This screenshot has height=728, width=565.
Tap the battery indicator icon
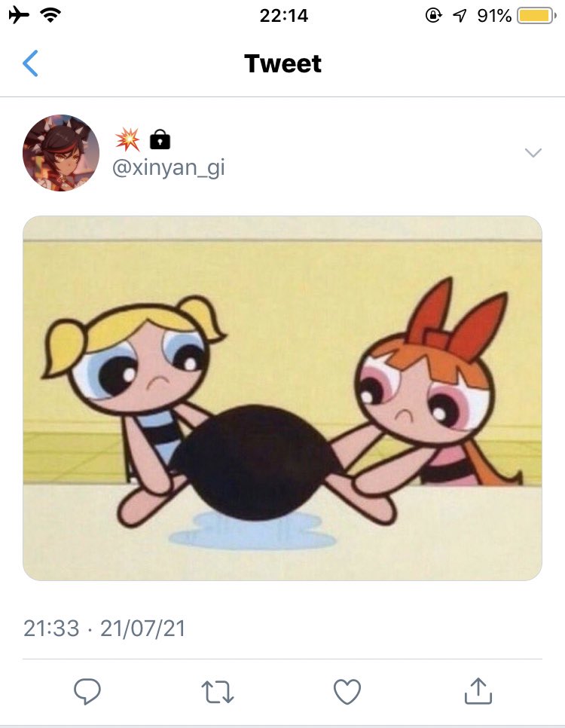pos(536,15)
